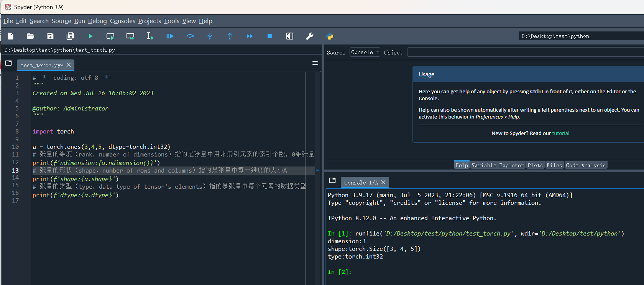Open the PYTHONPATH manager
This screenshot has height=285, width=644.
tap(330, 36)
